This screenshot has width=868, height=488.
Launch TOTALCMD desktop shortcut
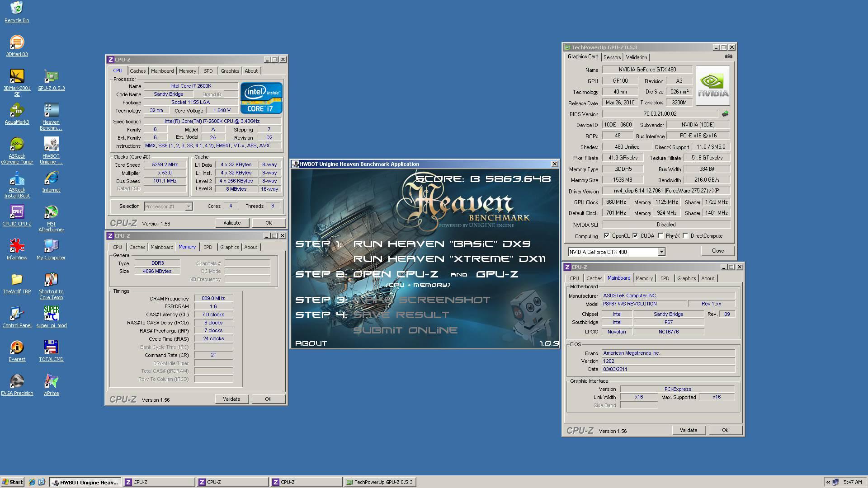(x=51, y=351)
